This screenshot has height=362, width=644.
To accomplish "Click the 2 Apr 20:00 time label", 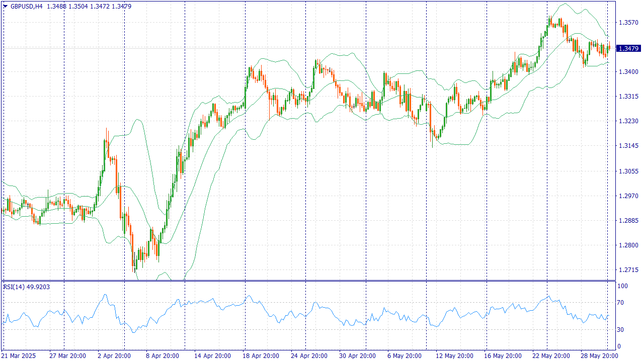I will pyautogui.click(x=114, y=356).
